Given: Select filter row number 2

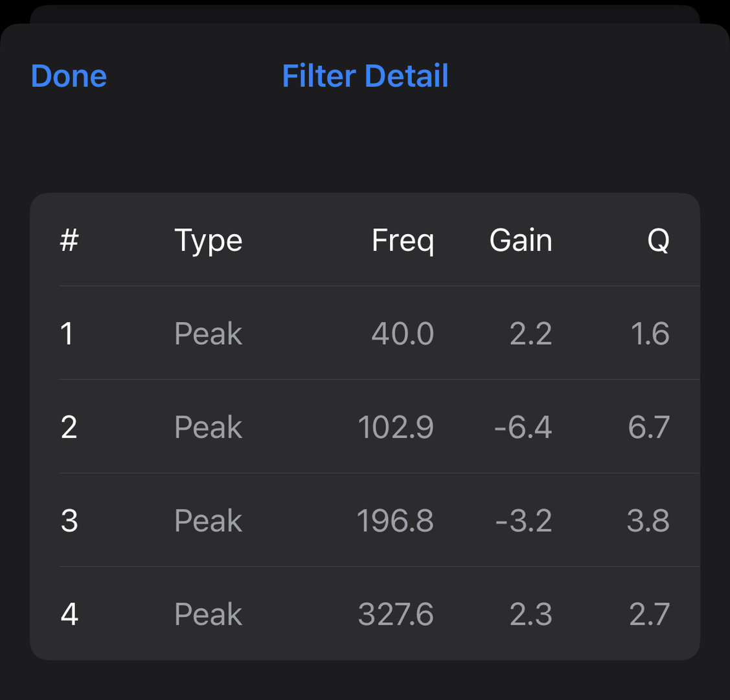Looking at the screenshot, I should [x=365, y=426].
